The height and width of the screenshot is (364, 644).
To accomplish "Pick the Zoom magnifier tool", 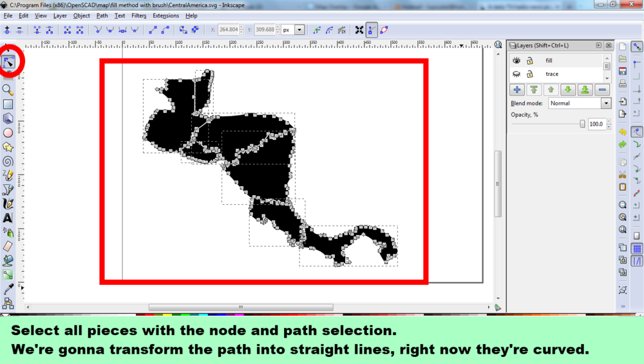I will coord(8,90).
